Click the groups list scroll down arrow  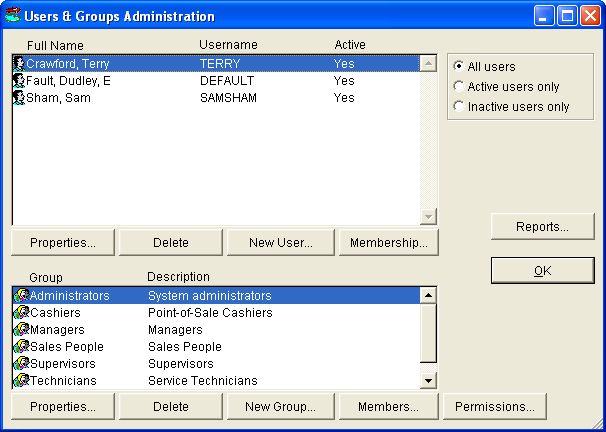tap(428, 380)
